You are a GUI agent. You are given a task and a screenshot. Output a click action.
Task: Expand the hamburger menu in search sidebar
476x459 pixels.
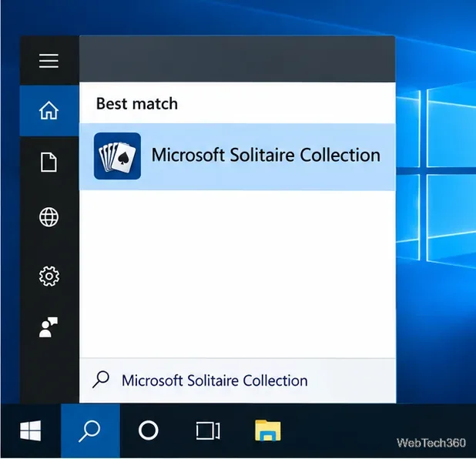click(49, 61)
